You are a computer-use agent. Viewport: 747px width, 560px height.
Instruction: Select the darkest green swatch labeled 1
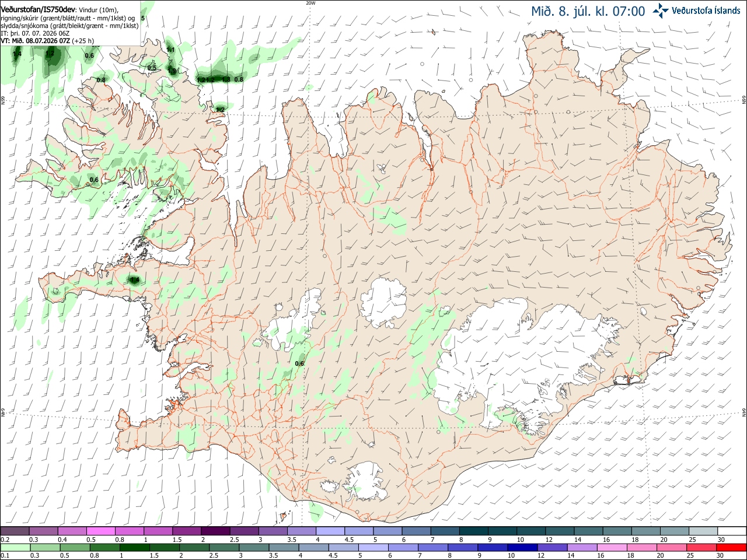[134, 547]
